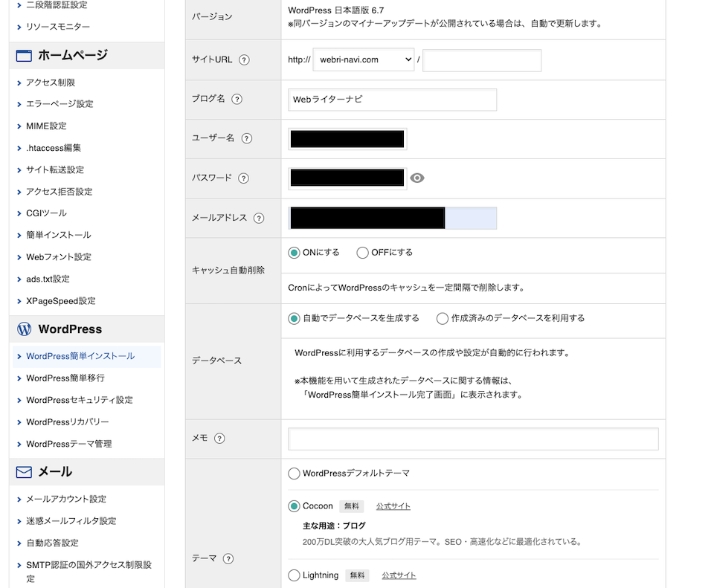Open Webフォント設定 in sidebar
This screenshot has width=714, height=588.
click(x=59, y=257)
